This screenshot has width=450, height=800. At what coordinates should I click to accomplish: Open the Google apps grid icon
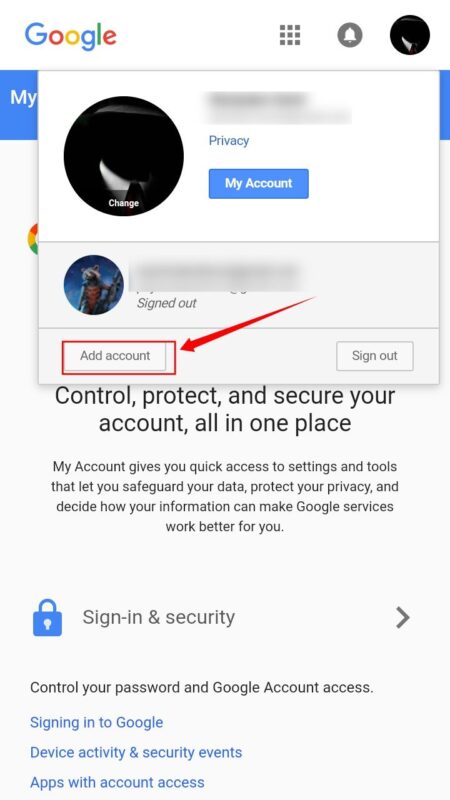tap(290, 35)
